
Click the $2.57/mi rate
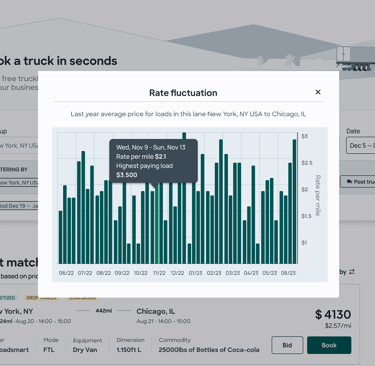338,326
